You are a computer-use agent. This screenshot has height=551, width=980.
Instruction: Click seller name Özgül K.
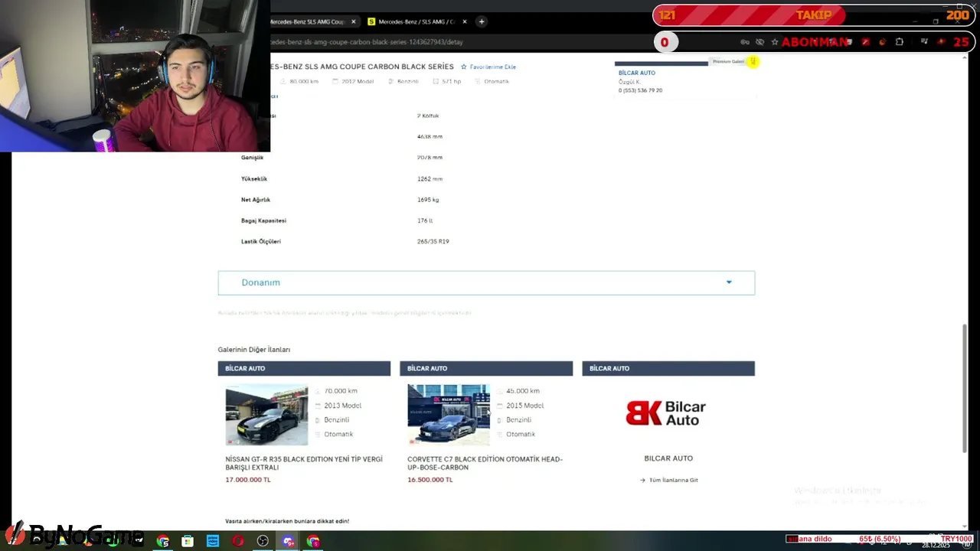pyautogui.click(x=629, y=82)
